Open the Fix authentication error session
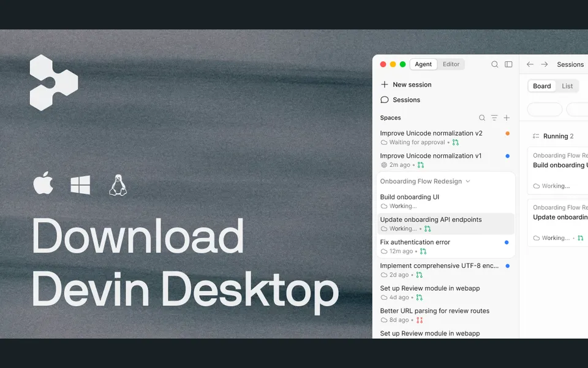 coord(445,247)
